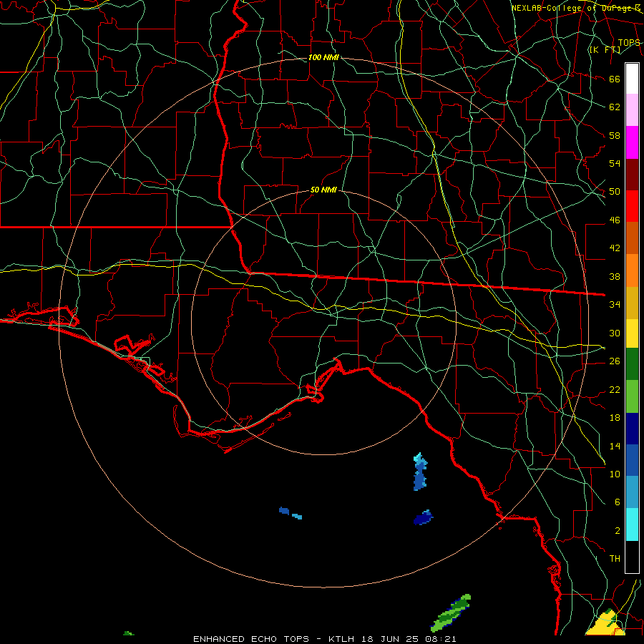Screen dimensions: 644x644
Task: Click the navy blue radar echo offshore
Action: (x=423, y=518)
